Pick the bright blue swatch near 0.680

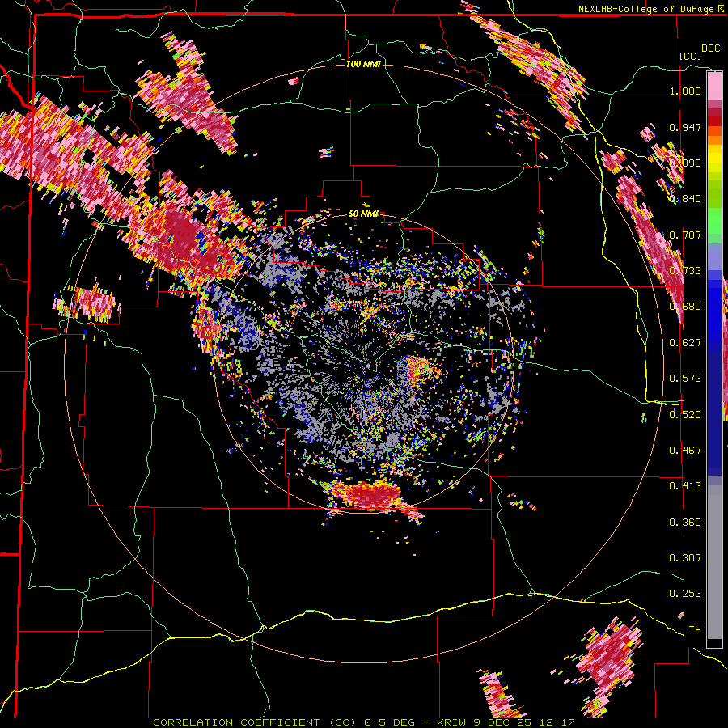click(x=714, y=309)
